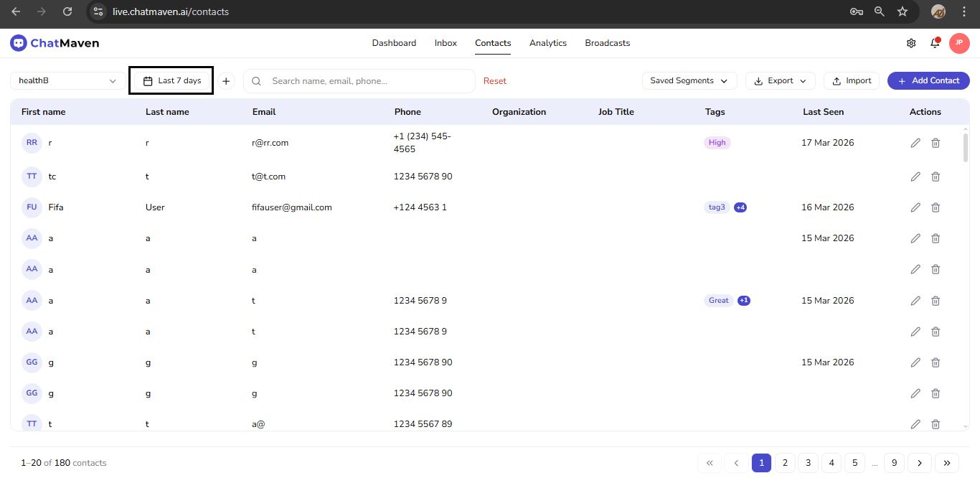Jump to the last page of contacts
The width and height of the screenshot is (980, 478).
pyautogui.click(x=947, y=463)
